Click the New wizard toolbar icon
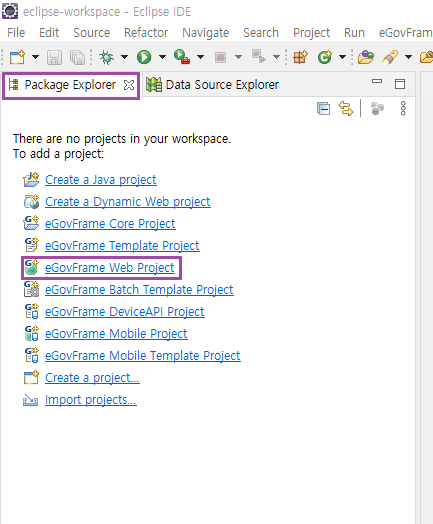433x524 pixels. point(17,57)
